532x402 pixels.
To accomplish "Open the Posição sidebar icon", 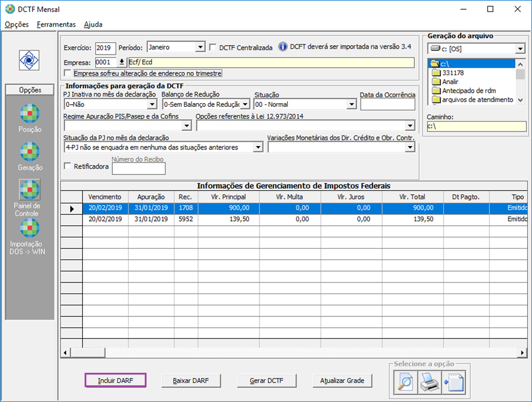I will click(x=29, y=113).
